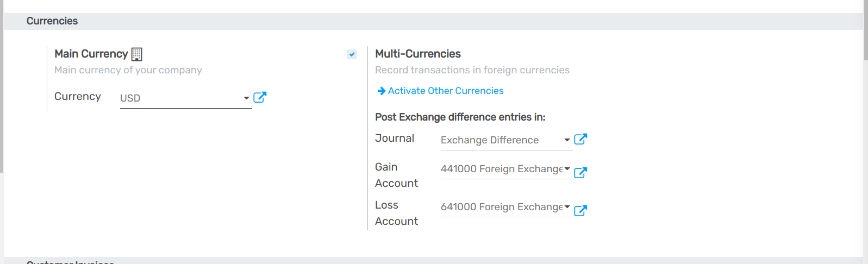This screenshot has width=868, height=264.
Task: Click the 441000 Foreign Exchange gain field
Action: pos(500,169)
